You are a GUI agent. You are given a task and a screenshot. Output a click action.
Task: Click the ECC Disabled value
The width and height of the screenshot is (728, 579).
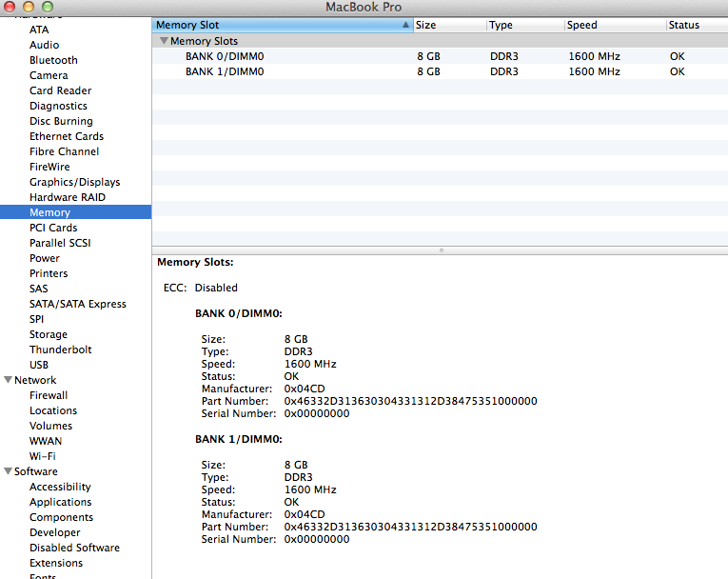[216, 289]
